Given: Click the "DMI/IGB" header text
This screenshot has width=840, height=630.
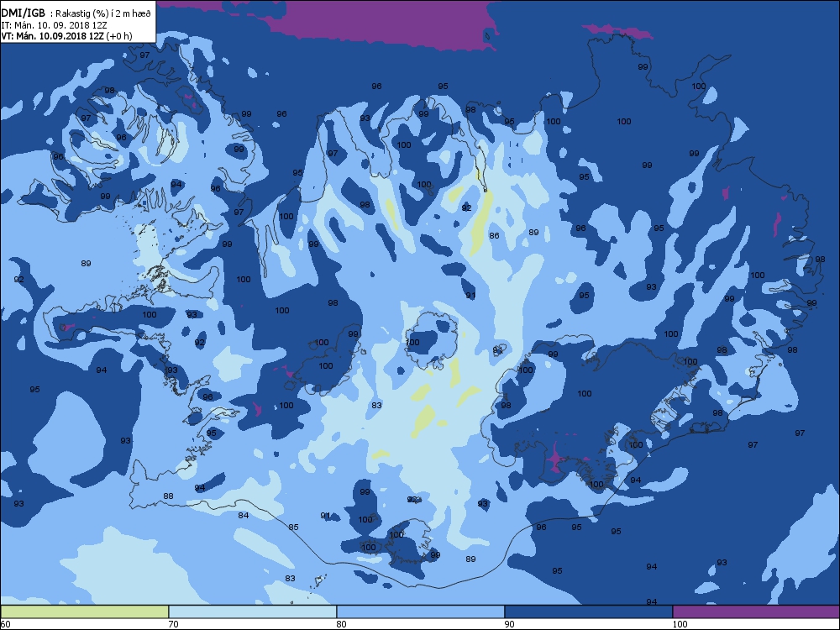Looking at the screenshot, I should 23,13.
